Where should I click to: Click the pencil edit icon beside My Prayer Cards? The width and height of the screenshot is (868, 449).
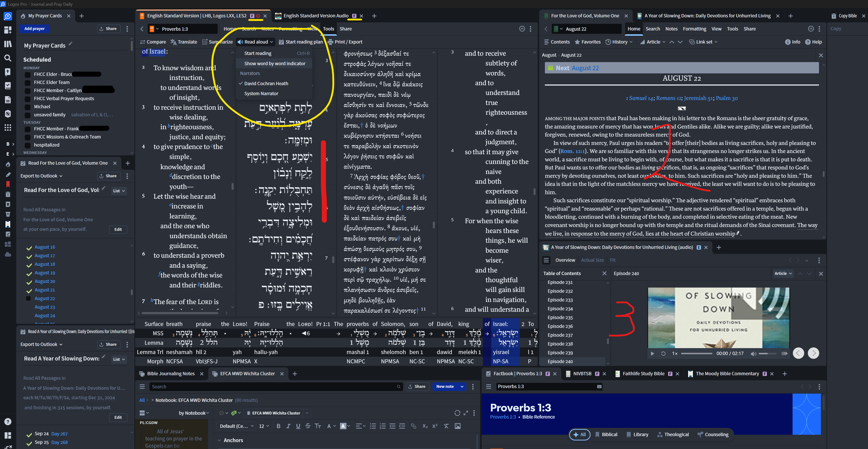(70, 44)
